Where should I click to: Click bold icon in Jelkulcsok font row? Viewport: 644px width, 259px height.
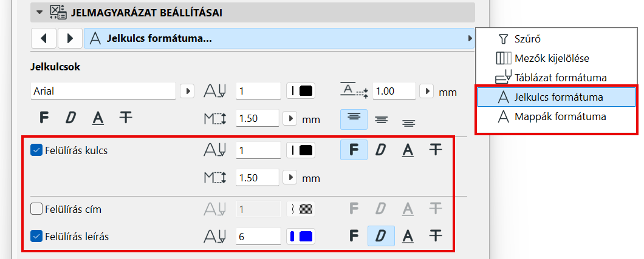pyautogui.click(x=44, y=117)
